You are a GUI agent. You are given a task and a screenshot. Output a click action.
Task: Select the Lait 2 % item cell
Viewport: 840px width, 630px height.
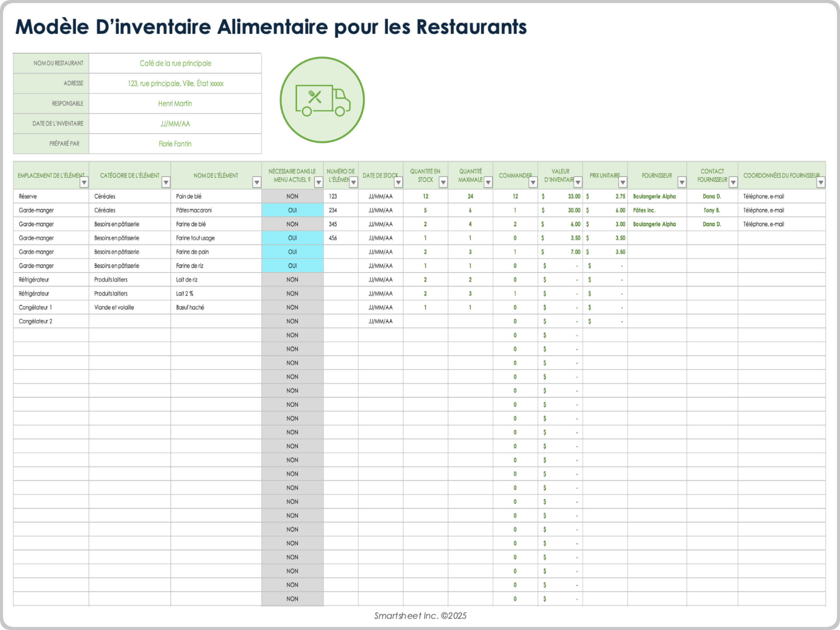(216, 294)
